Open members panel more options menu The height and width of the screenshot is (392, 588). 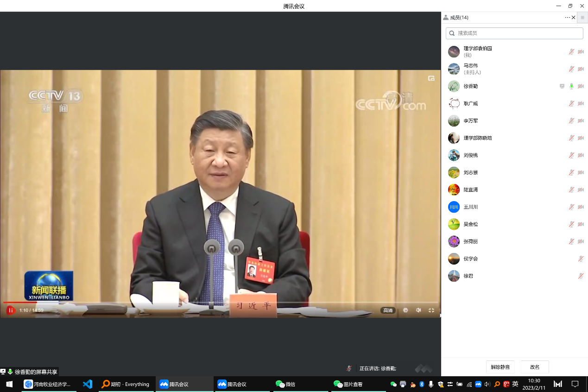pyautogui.click(x=567, y=18)
